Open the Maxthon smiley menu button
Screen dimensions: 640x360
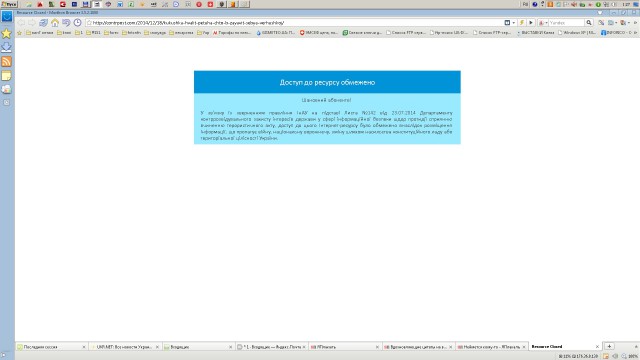coord(7,16)
